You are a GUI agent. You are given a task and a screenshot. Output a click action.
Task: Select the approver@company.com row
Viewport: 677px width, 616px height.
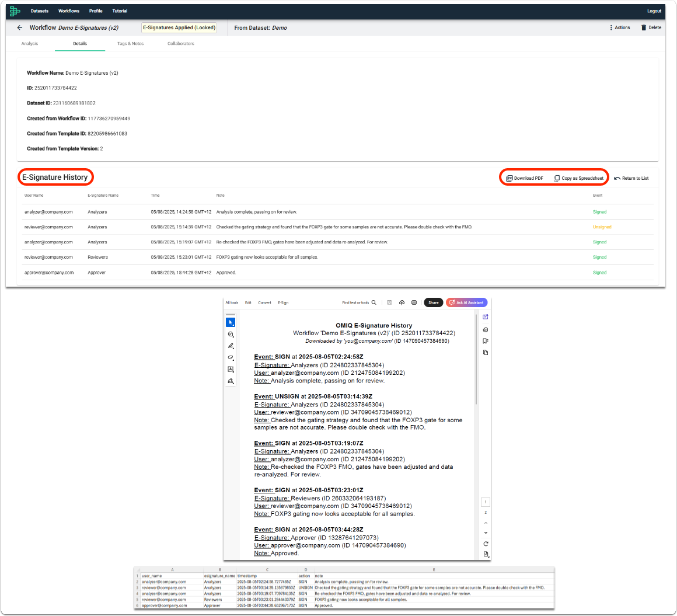click(338, 273)
